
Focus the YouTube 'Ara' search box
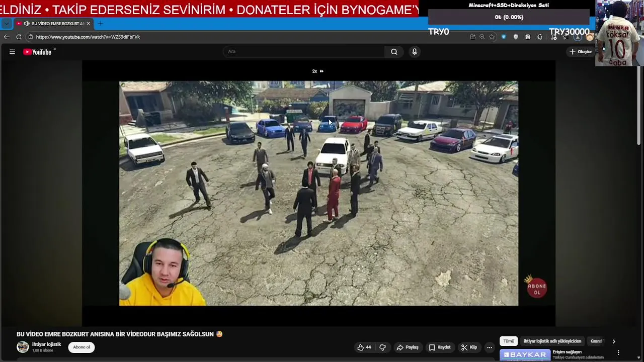(304, 52)
